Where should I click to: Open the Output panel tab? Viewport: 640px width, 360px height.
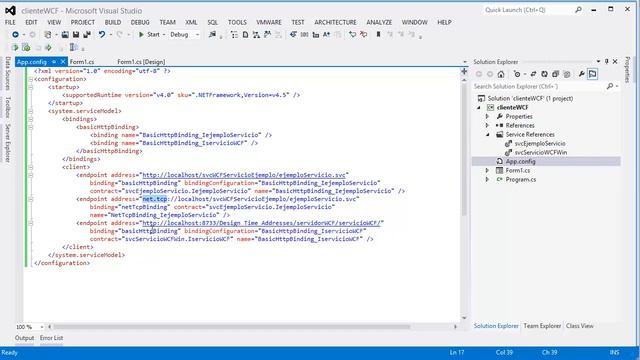click(24, 338)
